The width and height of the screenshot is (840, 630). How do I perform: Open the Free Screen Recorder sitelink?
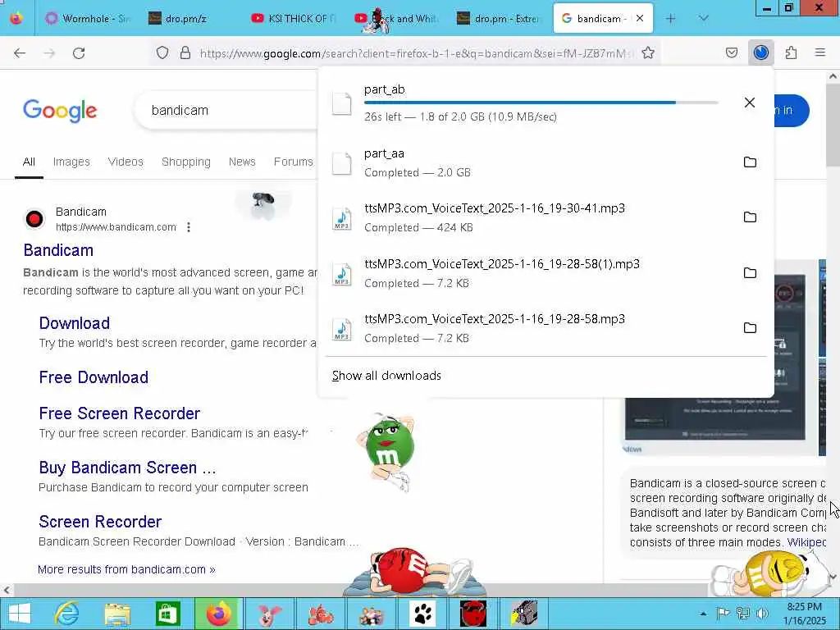pos(120,413)
